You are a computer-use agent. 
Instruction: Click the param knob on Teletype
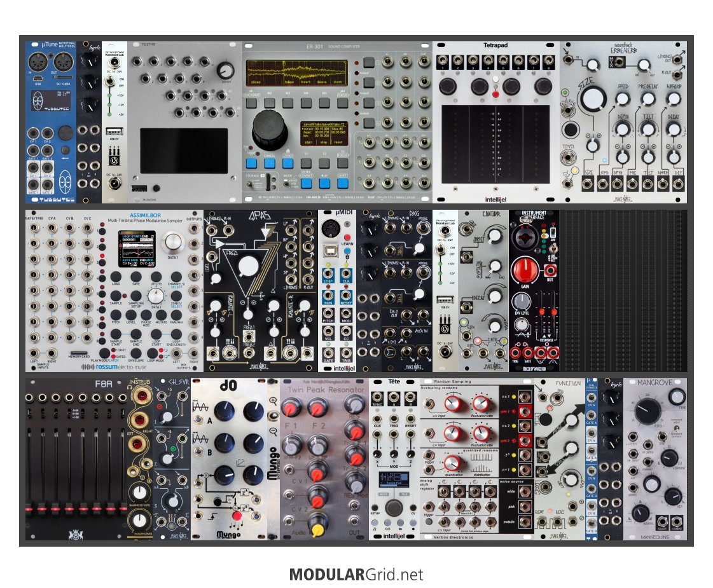pos(225,71)
